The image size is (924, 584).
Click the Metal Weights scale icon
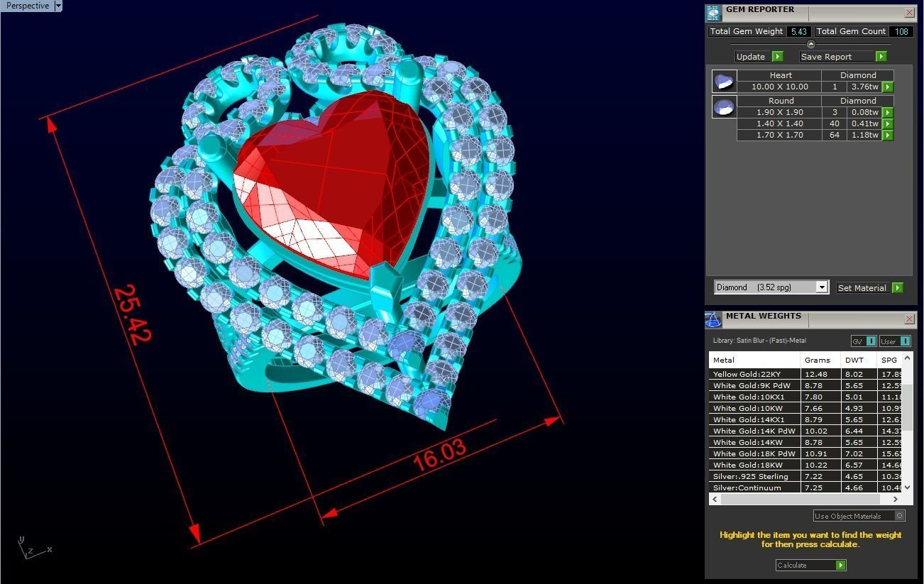pos(713,319)
